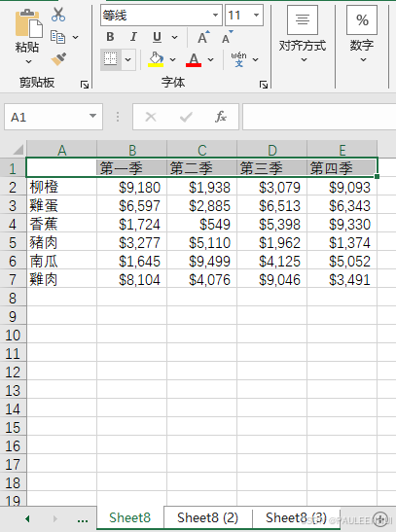
Task: Toggle Underline formatting
Action: point(157,37)
